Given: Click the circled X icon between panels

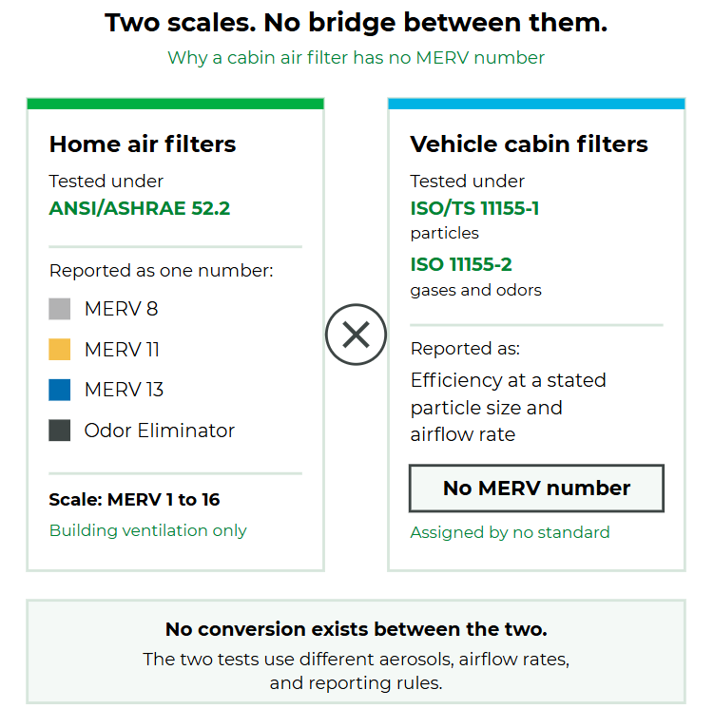Looking at the screenshot, I should tap(356, 335).
